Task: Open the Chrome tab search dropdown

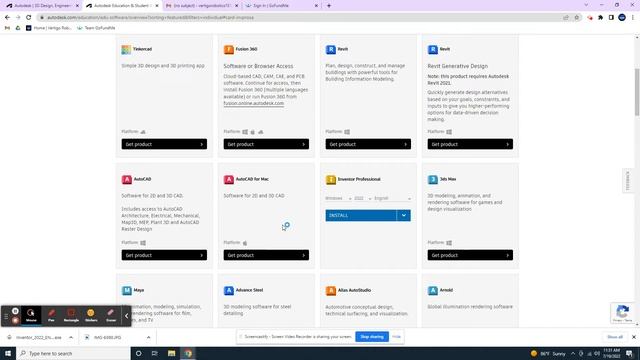Action: tap(586, 5)
